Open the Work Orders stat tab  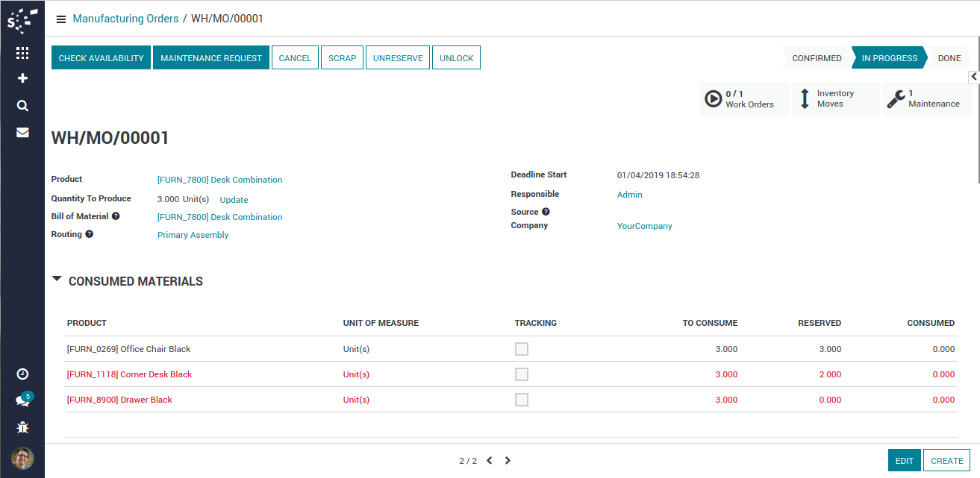(x=744, y=99)
